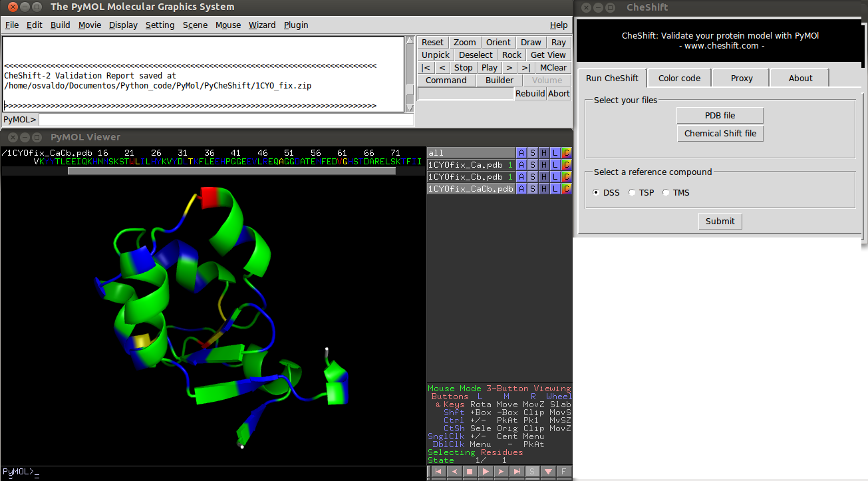The height and width of the screenshot is (481, 868).
Task: Click the MClear button
Action: (x=553, y=67)
